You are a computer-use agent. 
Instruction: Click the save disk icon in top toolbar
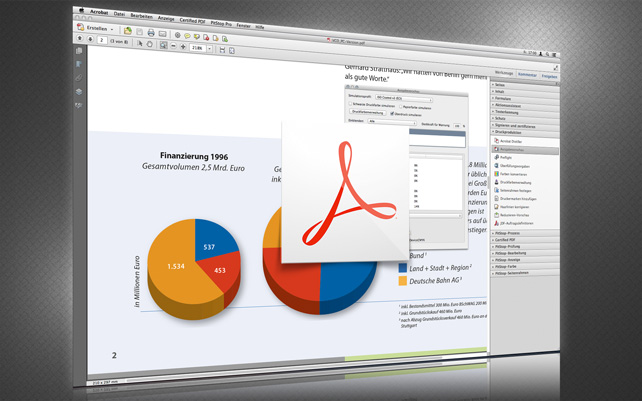coord(140,32)
